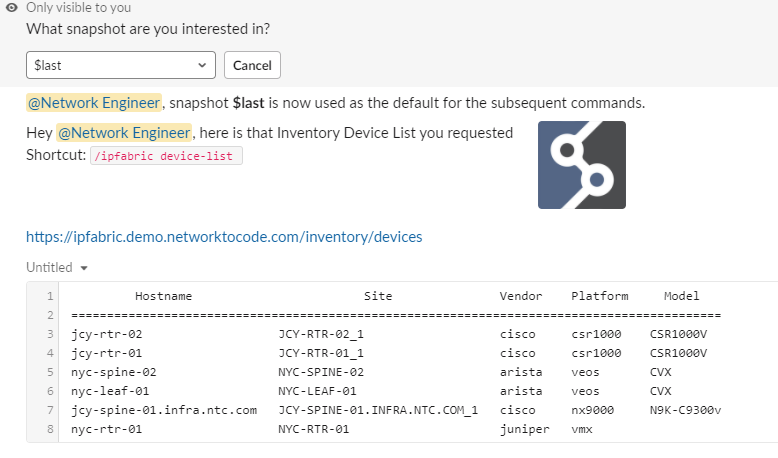The image size is (778, 458).
Task: Click the juniper vendor entry
Action: (524, 429)
